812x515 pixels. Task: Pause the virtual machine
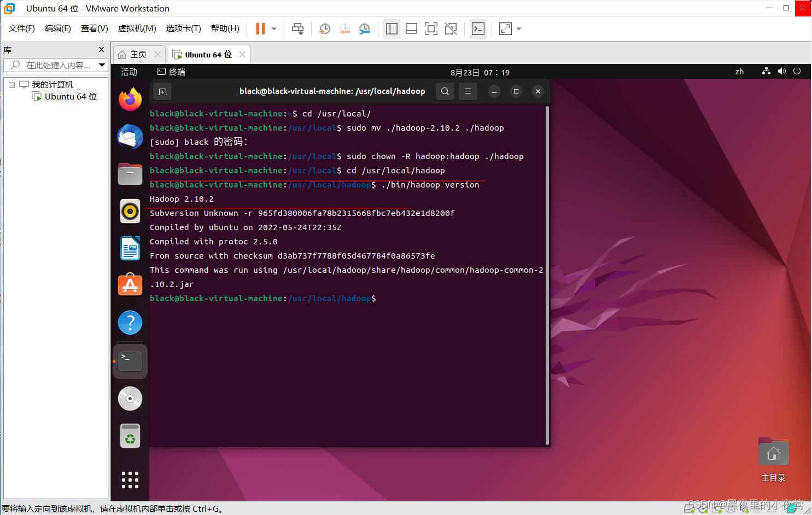[x=260, y=28]
